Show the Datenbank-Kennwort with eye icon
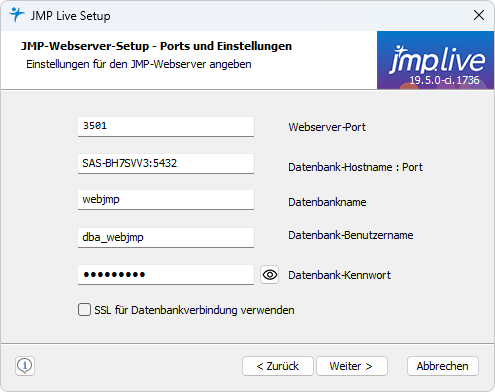 (x=269, y=275)
